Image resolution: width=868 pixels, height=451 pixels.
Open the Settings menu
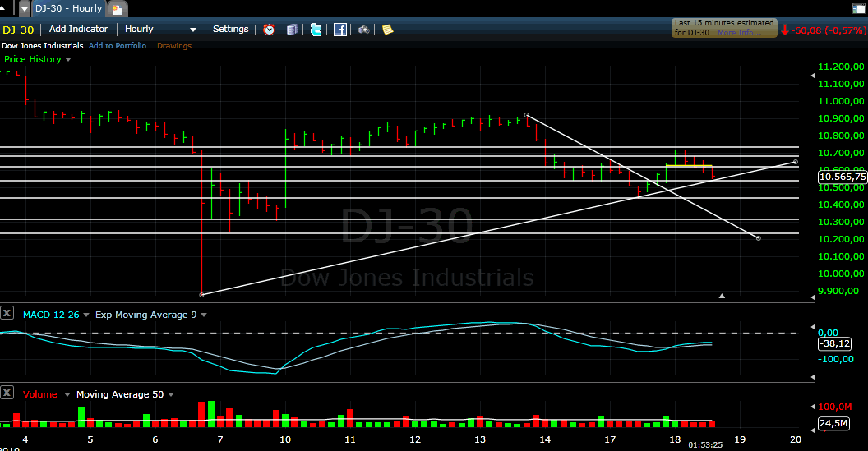[x=231, y=29]
